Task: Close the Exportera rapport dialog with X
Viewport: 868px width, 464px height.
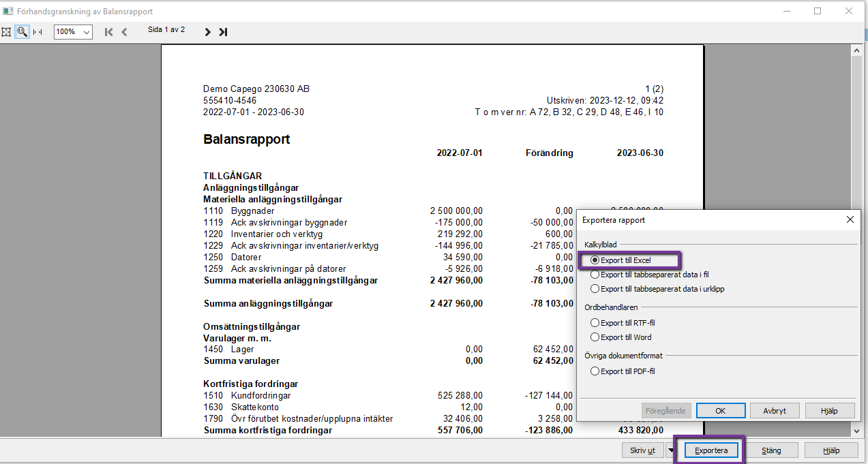Action: tap(850, 220)
